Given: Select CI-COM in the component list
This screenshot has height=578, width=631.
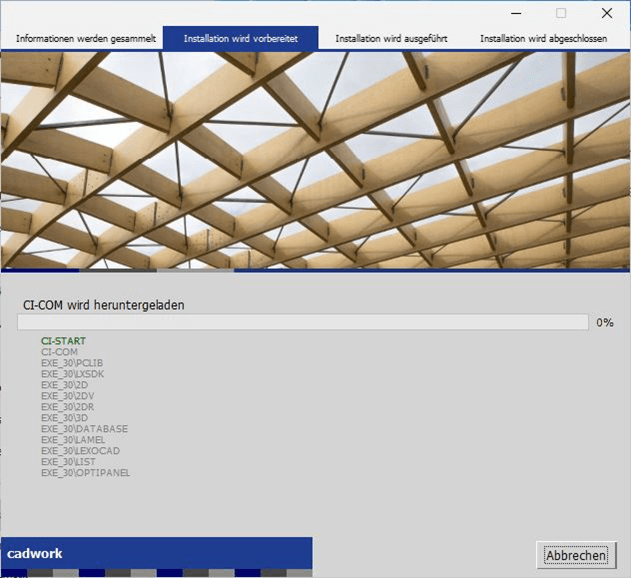Looking at the screenshot, I should pyautogui.click(x=59, y=352).
